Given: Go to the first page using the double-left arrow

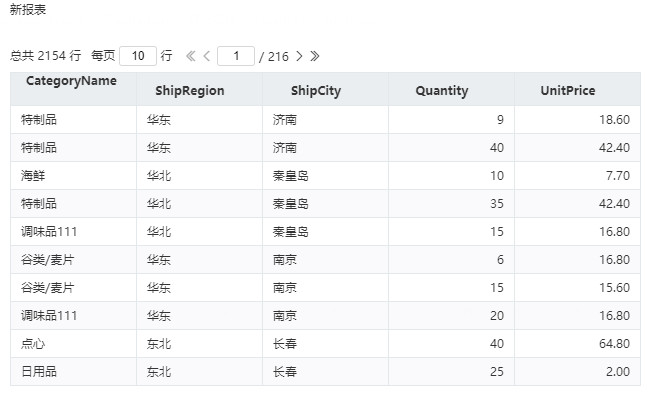Looking at the screenshot, I should point(191,56).
